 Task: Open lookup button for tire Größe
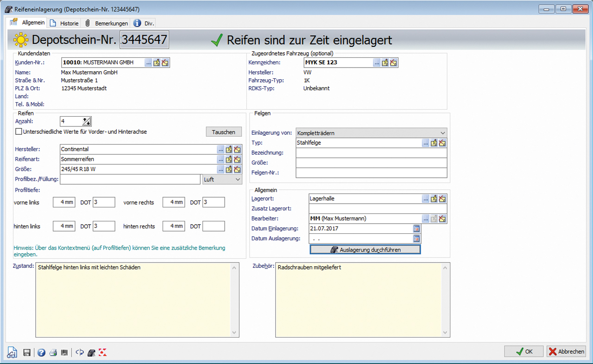coord(221,169)
